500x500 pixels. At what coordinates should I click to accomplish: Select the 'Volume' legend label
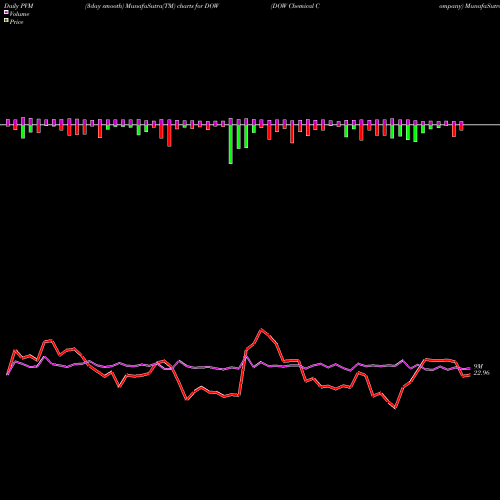coord(19,14)
